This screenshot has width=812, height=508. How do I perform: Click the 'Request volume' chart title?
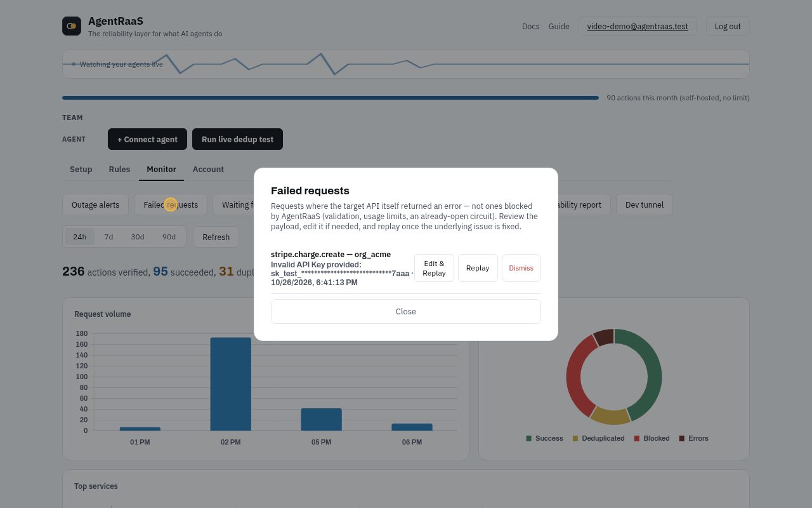point(103,314)
